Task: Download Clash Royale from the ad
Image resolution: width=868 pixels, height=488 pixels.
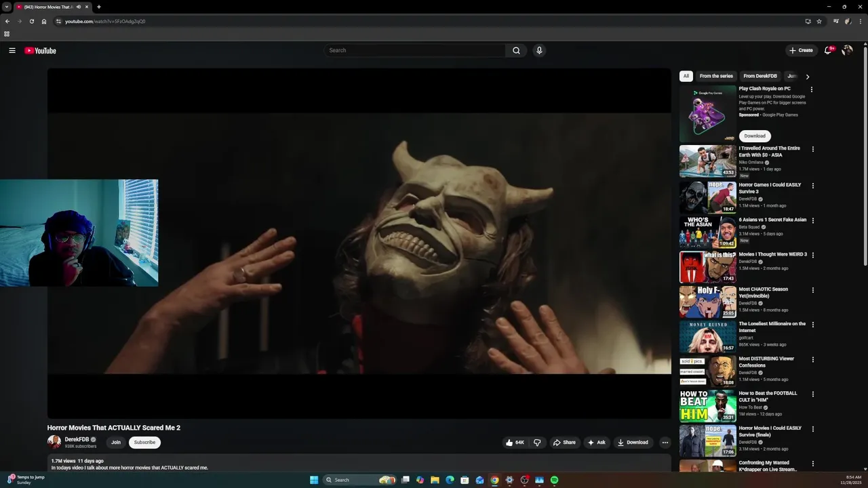Action: coord(755,136)
